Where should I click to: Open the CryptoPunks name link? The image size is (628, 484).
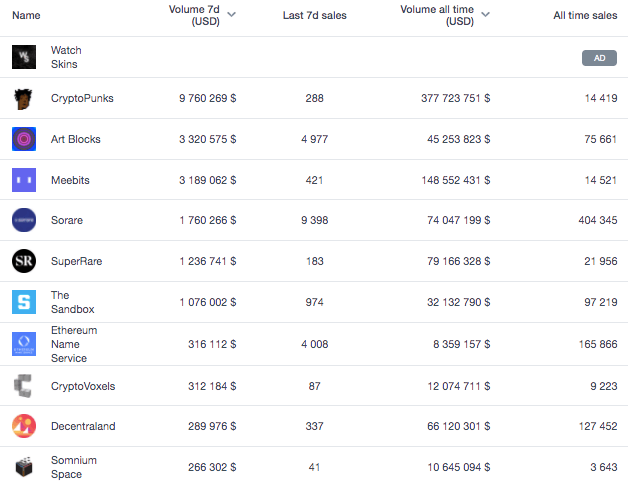(x=83, y=99)
